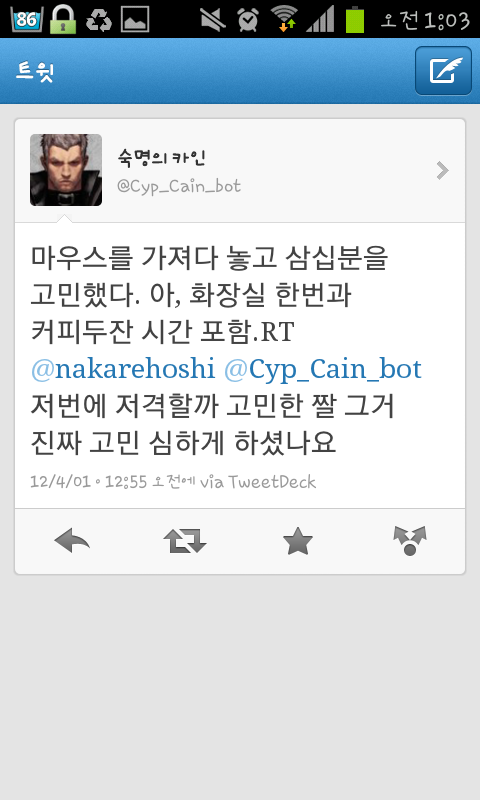Retweet the post with retweet icon
480x800 pixels.
(x=185, y=541)
